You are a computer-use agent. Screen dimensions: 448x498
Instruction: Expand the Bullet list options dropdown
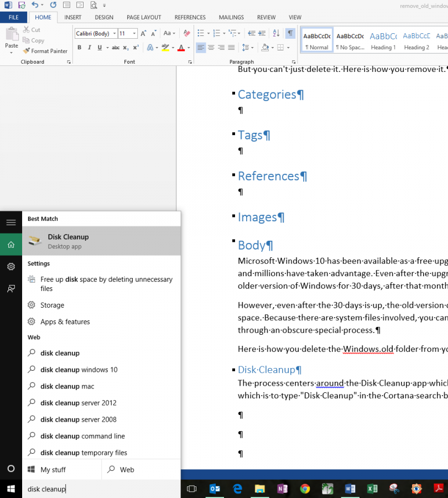pos(209,33)
